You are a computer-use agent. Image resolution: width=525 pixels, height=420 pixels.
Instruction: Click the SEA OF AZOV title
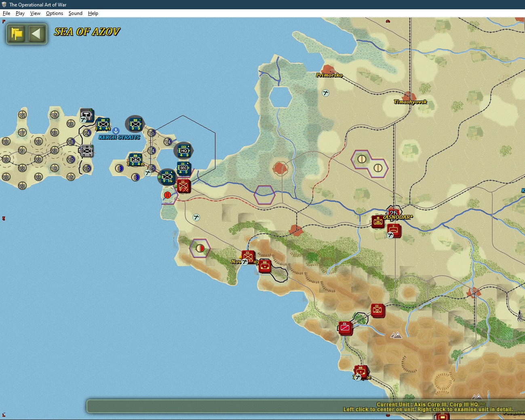(87, 31)
